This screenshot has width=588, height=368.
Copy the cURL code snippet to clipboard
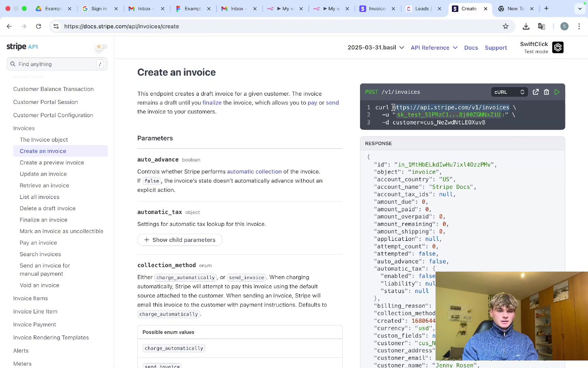point(546,92)
